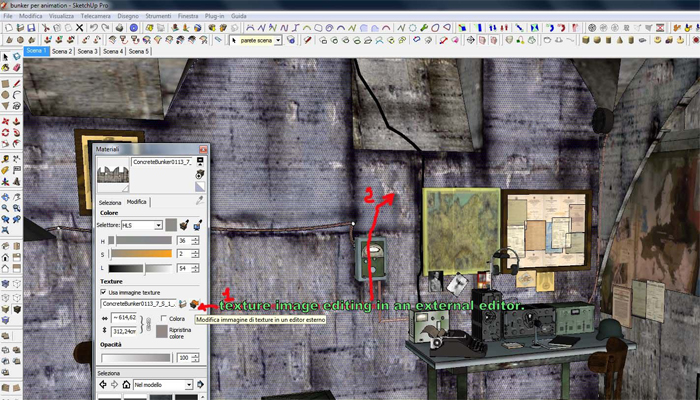Switch to the Scena 3 tab
700x400 pixels.
click(87, 51)
